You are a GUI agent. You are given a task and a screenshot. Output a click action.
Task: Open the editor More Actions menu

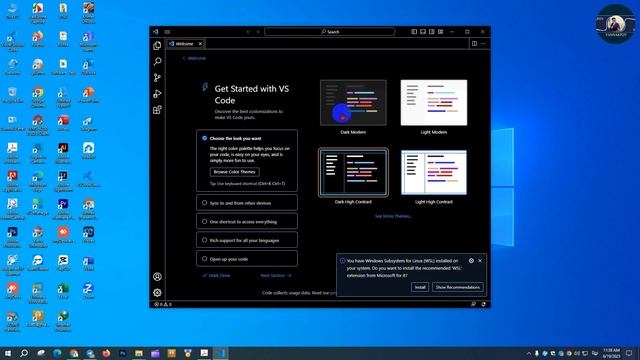484,44
